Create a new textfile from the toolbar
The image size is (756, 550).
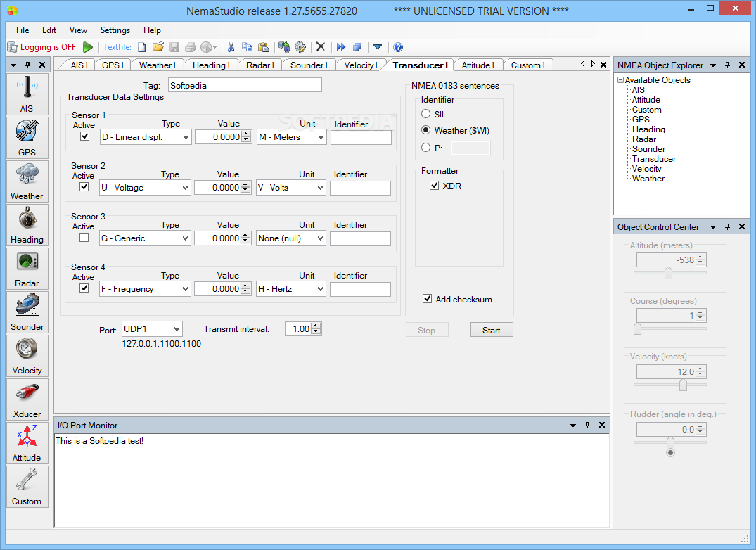[141, 46]
